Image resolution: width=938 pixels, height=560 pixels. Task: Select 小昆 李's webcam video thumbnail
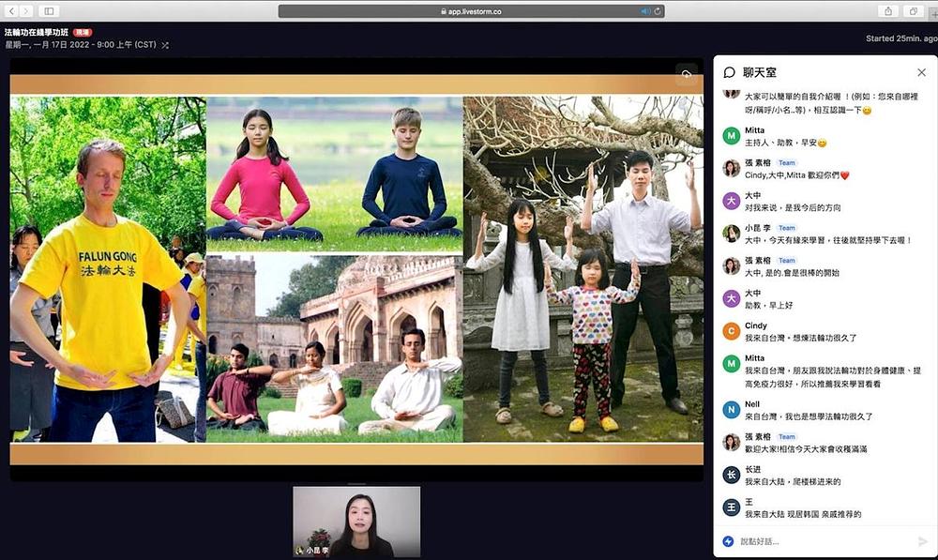[357, 519]
